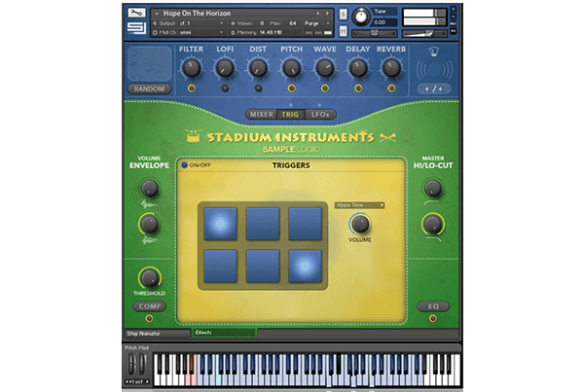Click the 4/4 time signature button
Viewport: 583px width, 392px height.
[433, 89]
